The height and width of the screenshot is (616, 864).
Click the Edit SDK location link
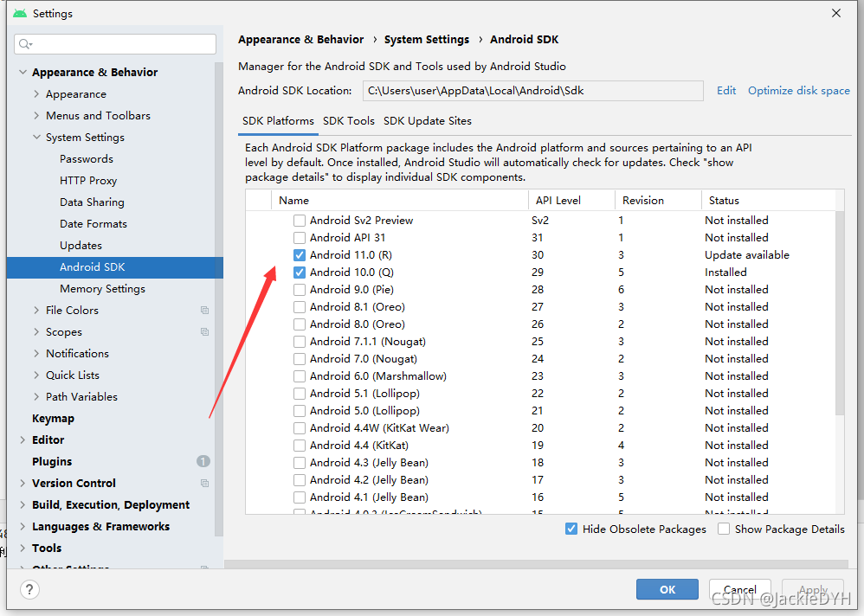[x=726, y=91]
